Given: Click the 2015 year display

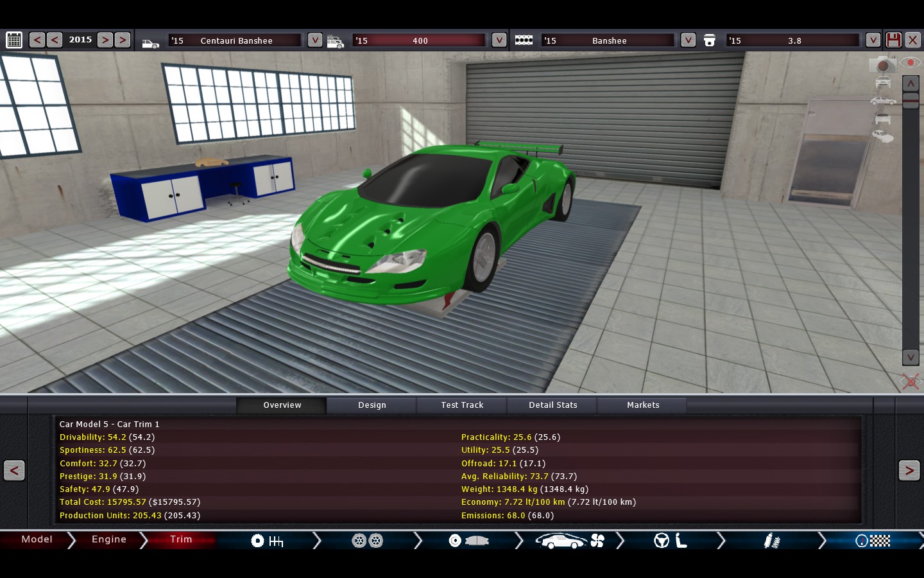Looking at the screenshot, I should 80,40.
